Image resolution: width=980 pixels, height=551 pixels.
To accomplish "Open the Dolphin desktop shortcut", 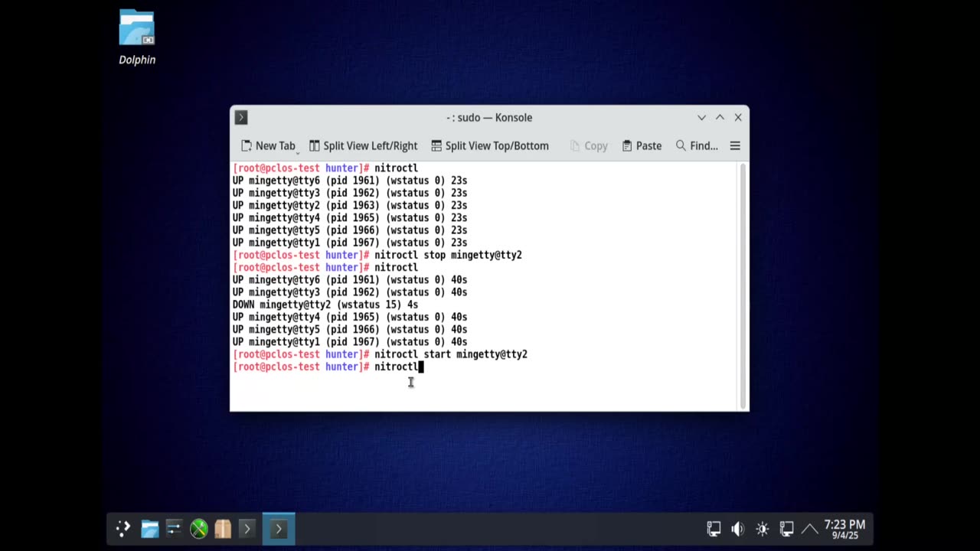I will click(137, 37).
